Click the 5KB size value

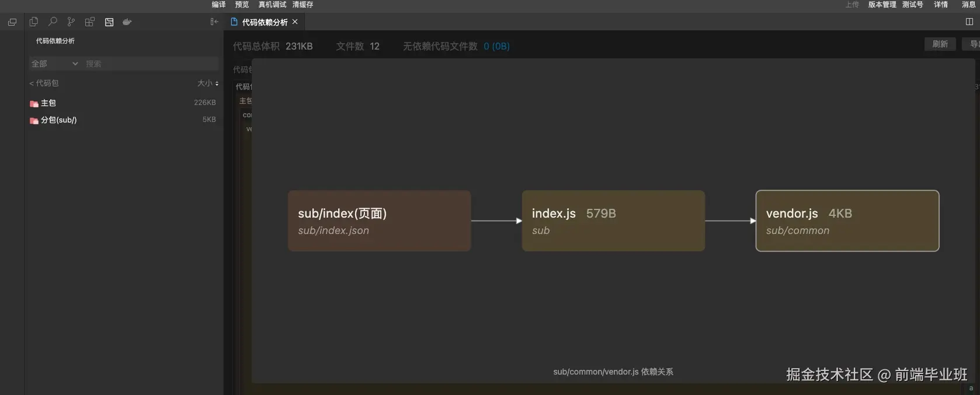tap(209, 120)
